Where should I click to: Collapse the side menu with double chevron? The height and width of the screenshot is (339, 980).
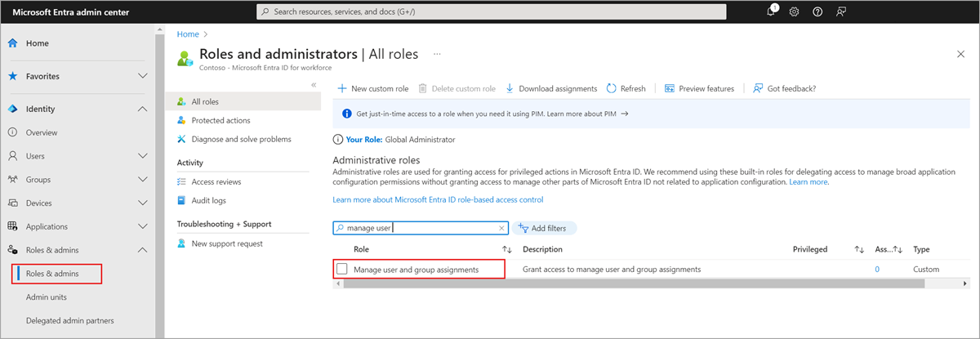pos(314,85)
